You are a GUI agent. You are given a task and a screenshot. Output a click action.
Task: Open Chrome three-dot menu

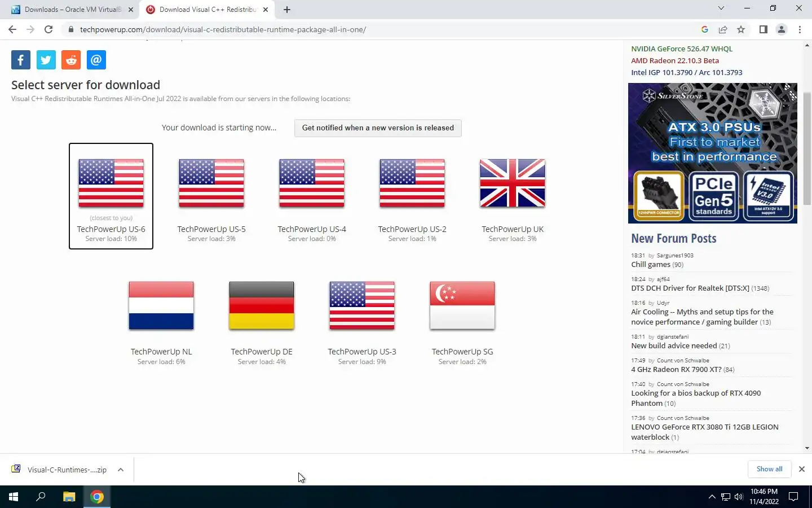[800, 29]
